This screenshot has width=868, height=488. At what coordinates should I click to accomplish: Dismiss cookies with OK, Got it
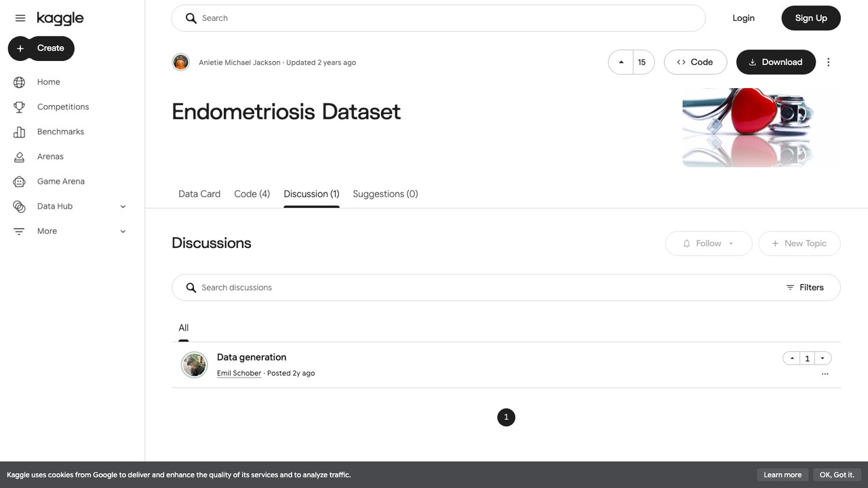coord(837,475)
